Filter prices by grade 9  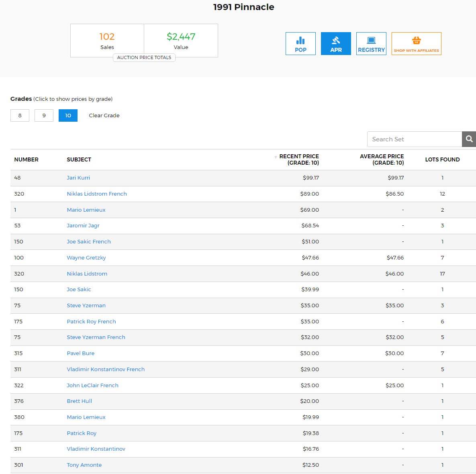point(44,115)
